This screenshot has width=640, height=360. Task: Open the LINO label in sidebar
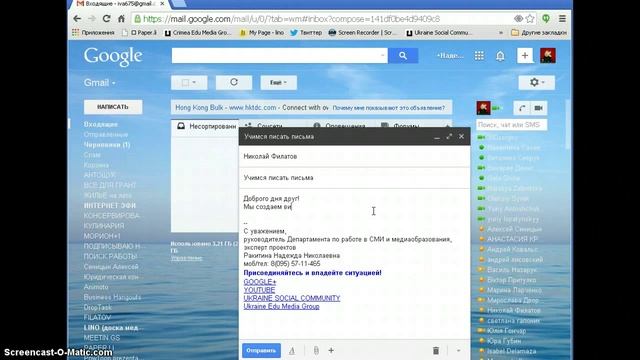click(x=111, y=327)
